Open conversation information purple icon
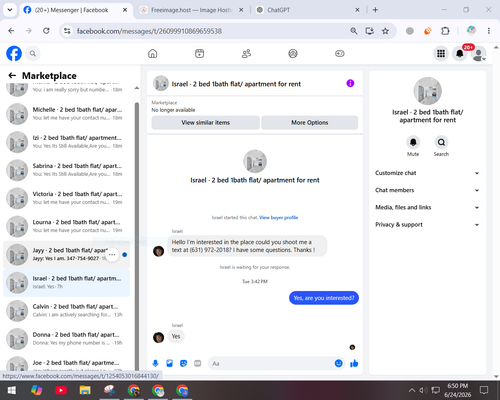 pos(350,83)
